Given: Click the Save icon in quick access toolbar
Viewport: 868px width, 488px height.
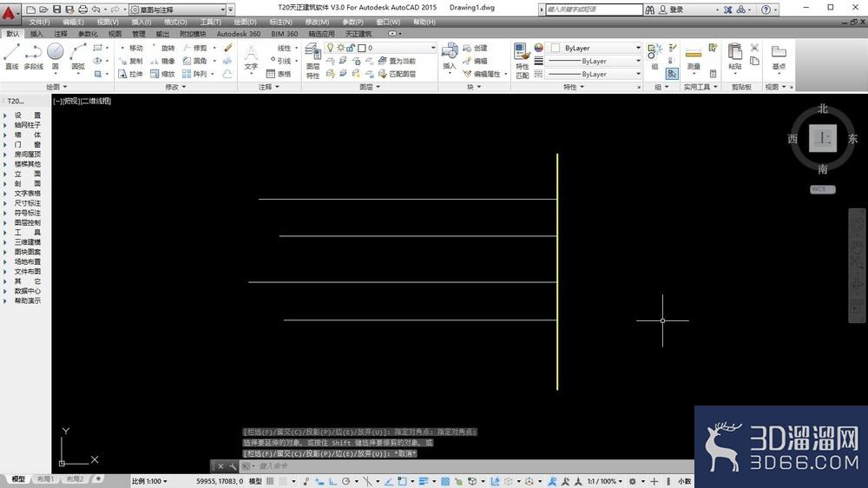Looking at the screenshot, I should click(56, 10).
